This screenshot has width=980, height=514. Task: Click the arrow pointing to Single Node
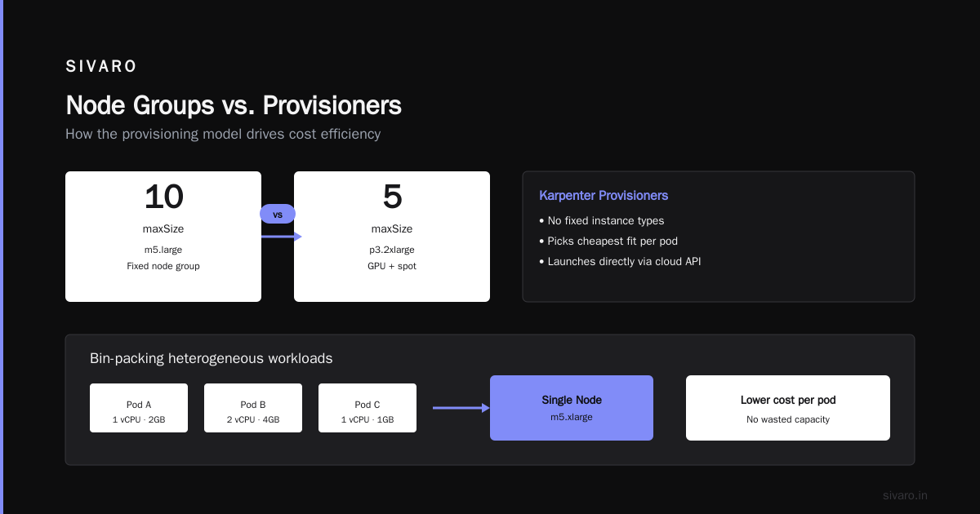coord(461,408)
